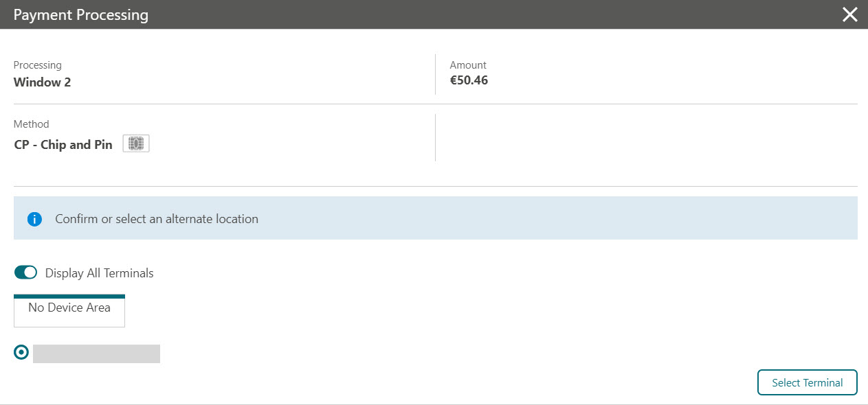Click the blue information icon

click(x=35, y=220)
